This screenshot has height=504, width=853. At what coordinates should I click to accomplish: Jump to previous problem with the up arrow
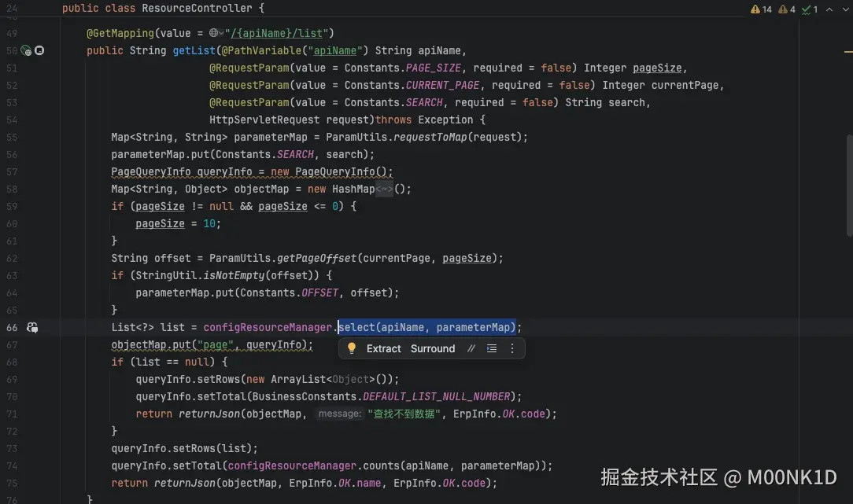point(828,9)
